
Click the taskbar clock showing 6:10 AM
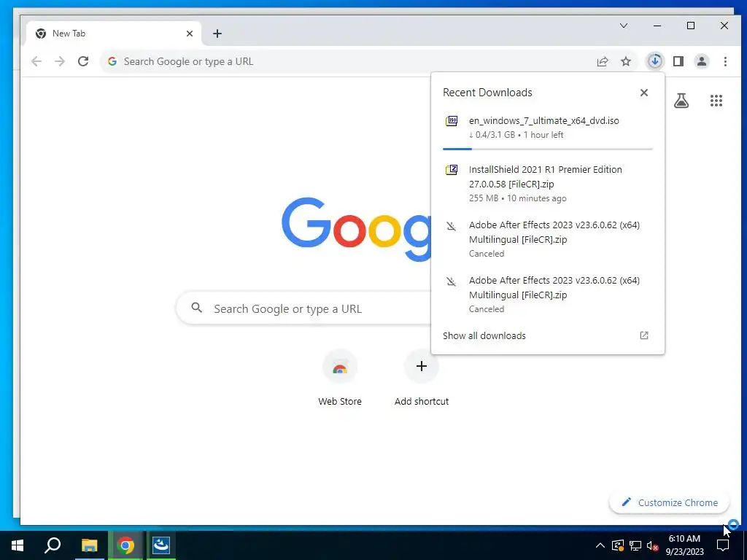click(x=684, y=545)
